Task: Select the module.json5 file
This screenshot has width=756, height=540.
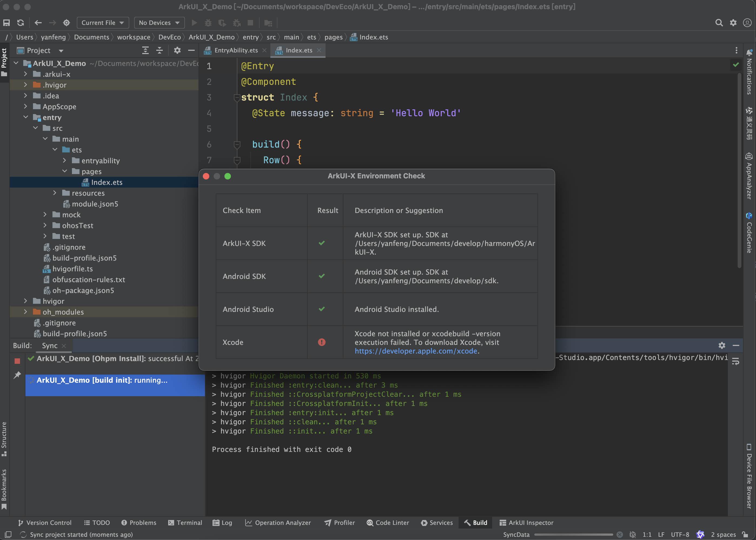Action: click(x=95, y=204)
